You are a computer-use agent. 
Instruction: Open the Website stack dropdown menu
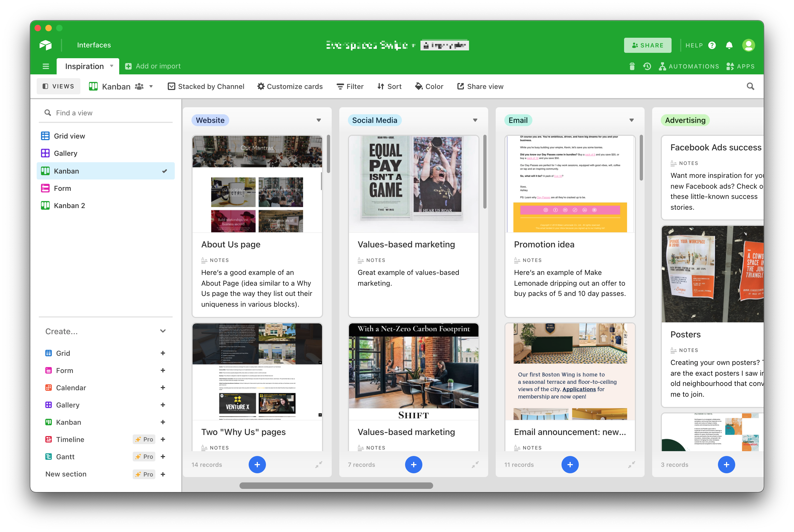(319, 120)
